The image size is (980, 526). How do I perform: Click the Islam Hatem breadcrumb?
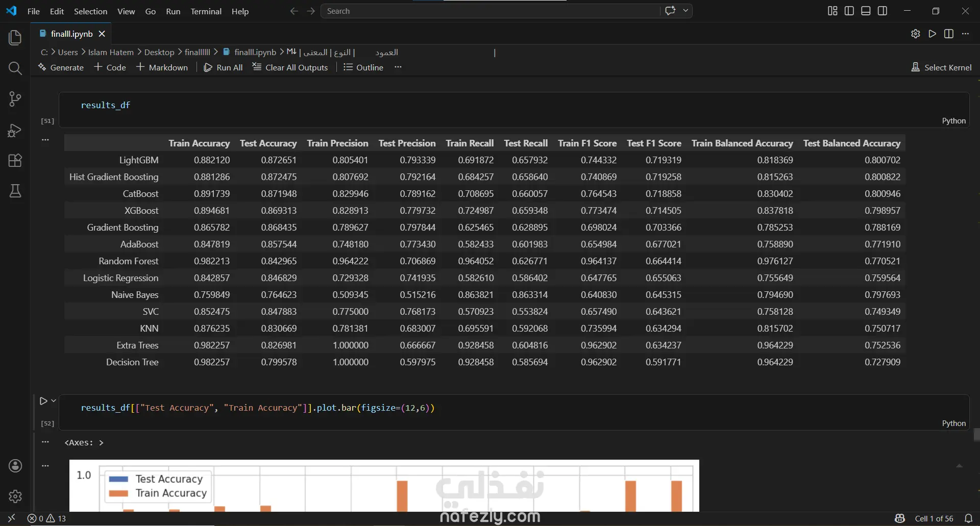click(111, 52)
